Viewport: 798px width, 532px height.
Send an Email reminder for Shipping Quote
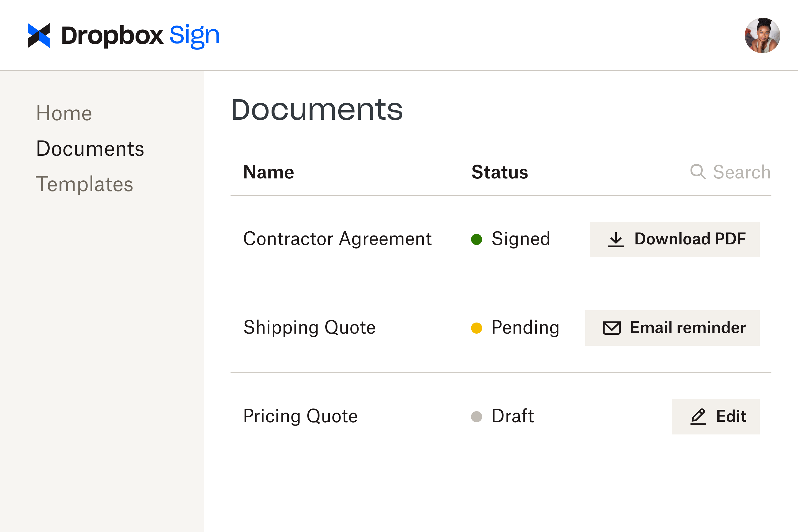pos(672,328)
